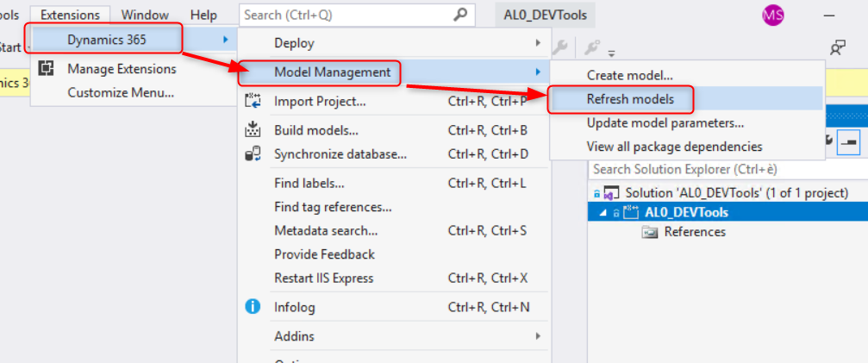868x363 pixels.
Task: Click the live share feedback icon
Action: pyautogui.click(x=838, y=48)
